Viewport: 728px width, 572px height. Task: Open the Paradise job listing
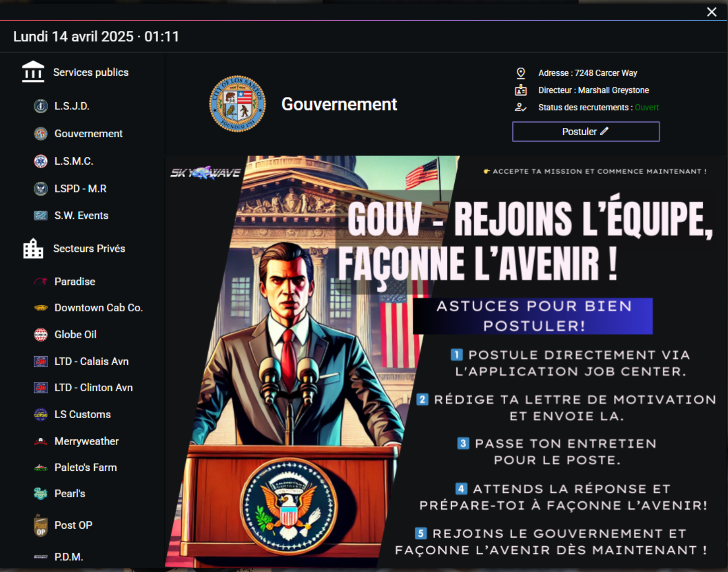[x=75, y=282]
